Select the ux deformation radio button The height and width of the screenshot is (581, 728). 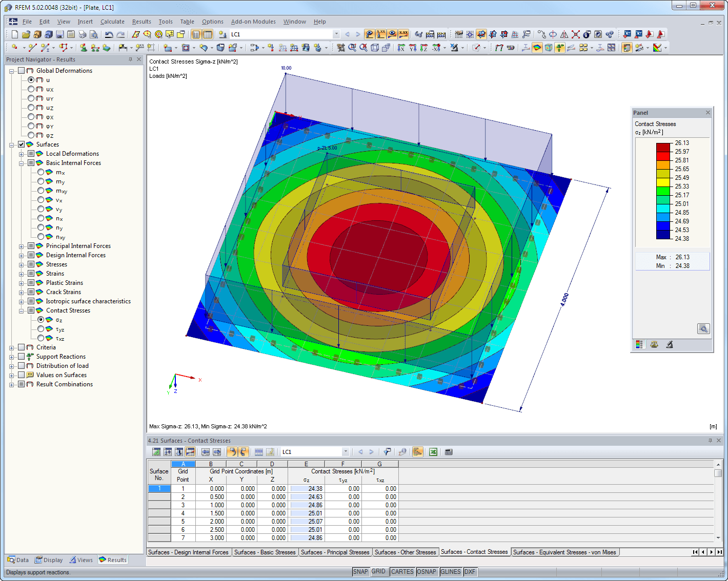coord(31,89)
